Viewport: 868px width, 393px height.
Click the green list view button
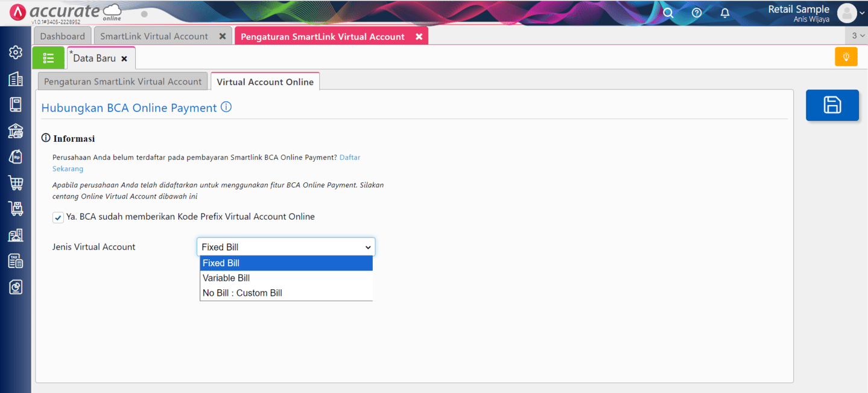pyautogui.click(x=48, y=58)
